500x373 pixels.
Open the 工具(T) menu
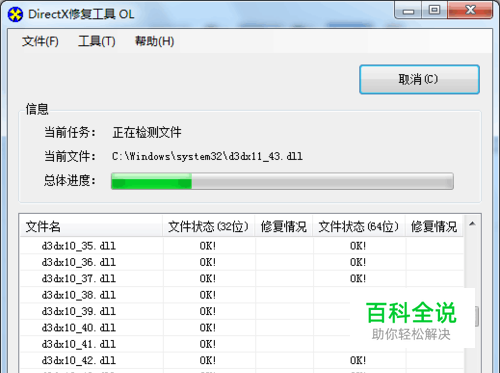tap(97, 41)
